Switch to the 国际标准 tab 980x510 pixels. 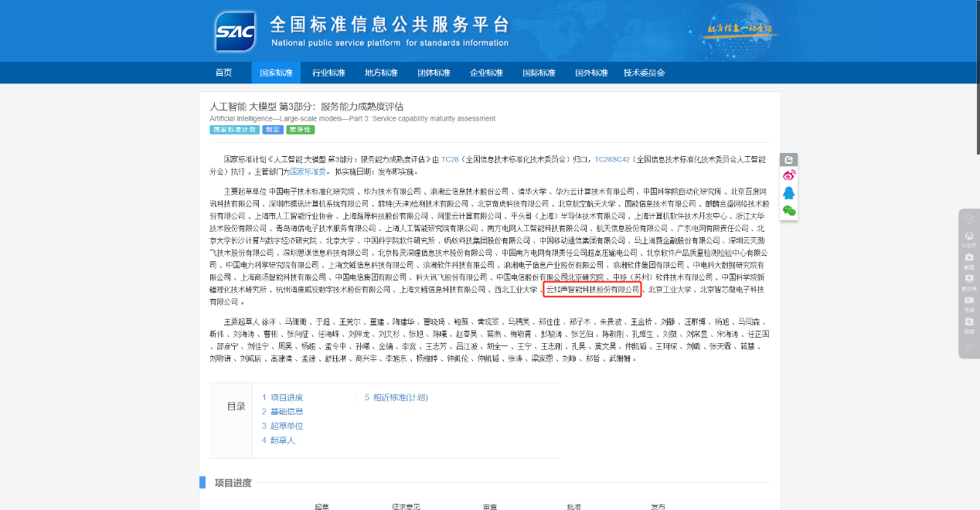click(539, 72)
